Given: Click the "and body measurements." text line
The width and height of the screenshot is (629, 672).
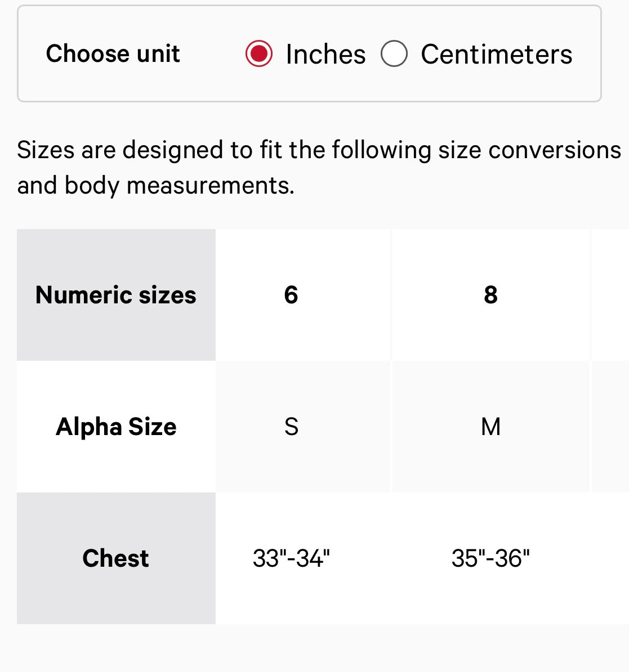Looking at the screenshot, I should tap(155, 185).
